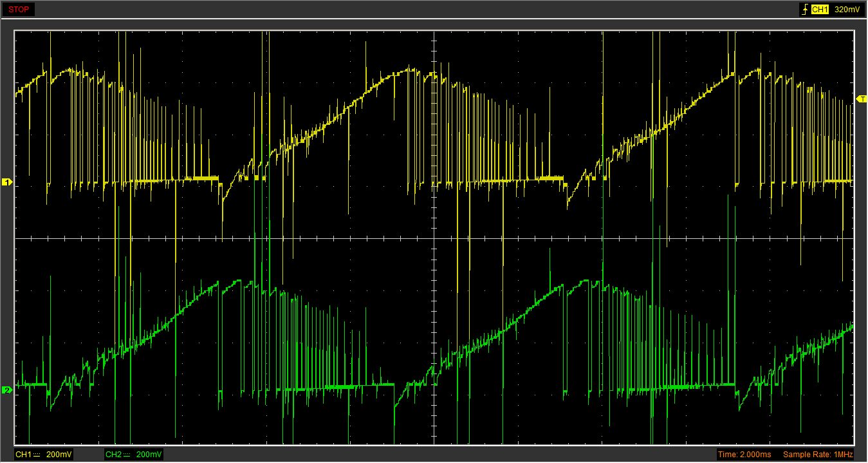
Task: Click the CH1 coupling symbol
Action: (37, 455)
